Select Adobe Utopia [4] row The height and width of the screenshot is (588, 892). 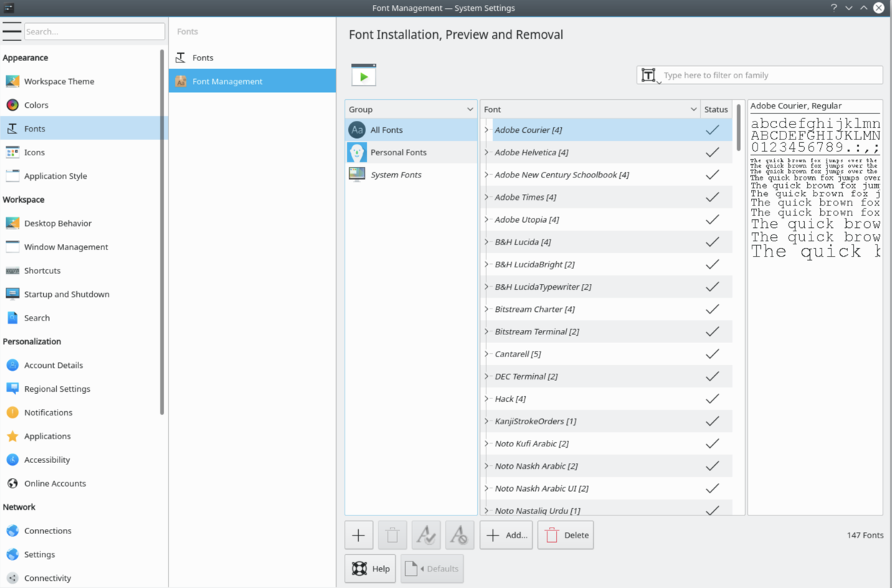[x=606, y=219]
